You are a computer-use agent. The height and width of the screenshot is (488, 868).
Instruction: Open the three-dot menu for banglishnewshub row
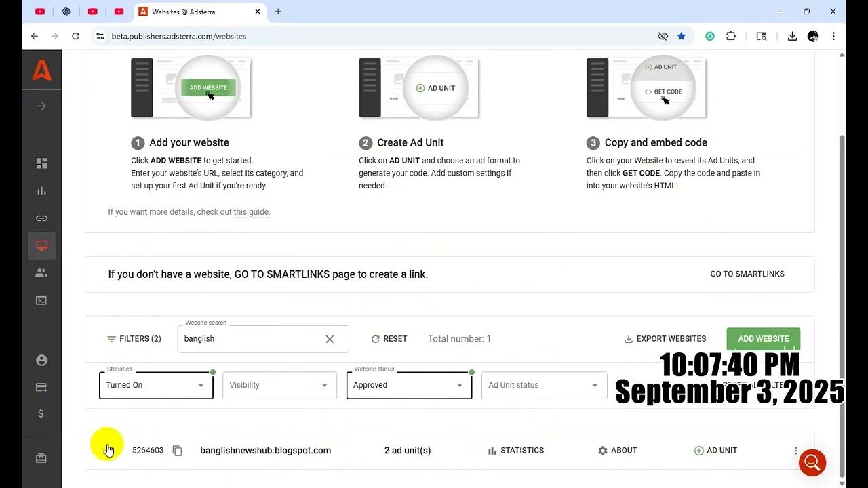tap(795, 451)
